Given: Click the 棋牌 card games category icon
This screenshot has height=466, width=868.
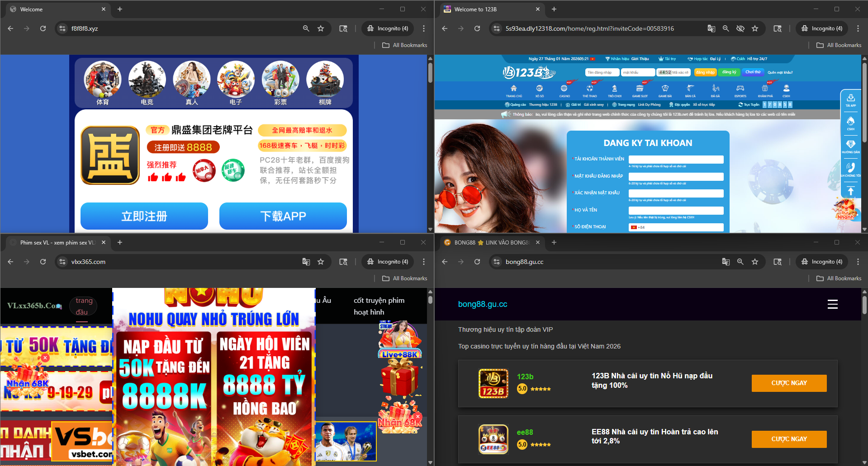Looking at the screenshot, I should (325, 80).
